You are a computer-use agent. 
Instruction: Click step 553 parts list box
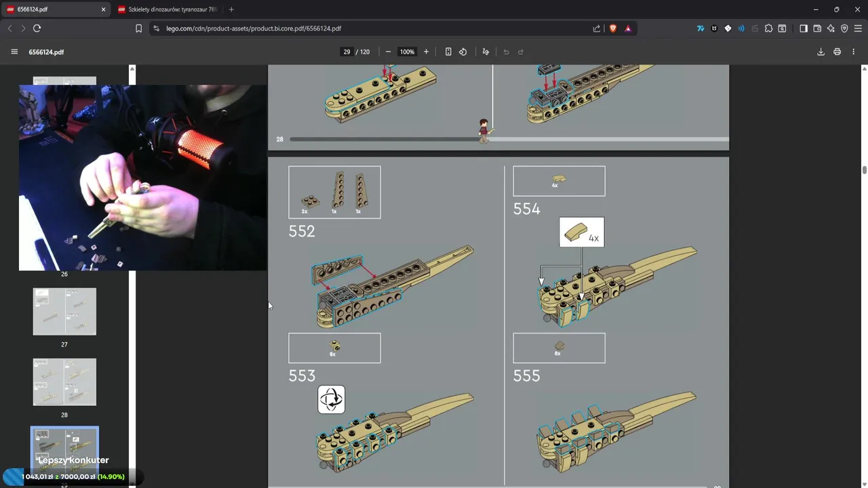pos(334,348)
